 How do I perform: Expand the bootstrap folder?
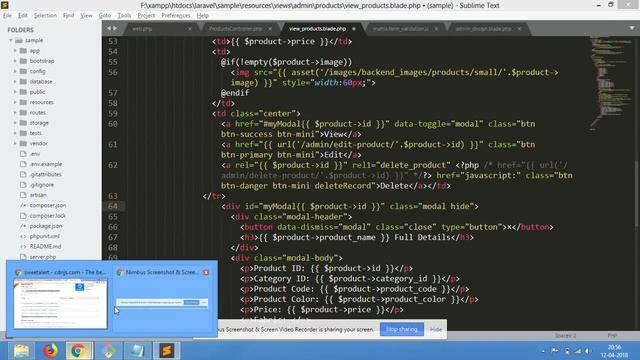(x=16, y=61)
